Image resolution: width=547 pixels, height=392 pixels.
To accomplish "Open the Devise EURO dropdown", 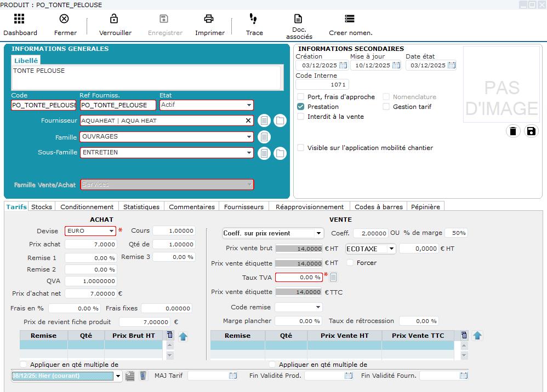I will [111, 231].
